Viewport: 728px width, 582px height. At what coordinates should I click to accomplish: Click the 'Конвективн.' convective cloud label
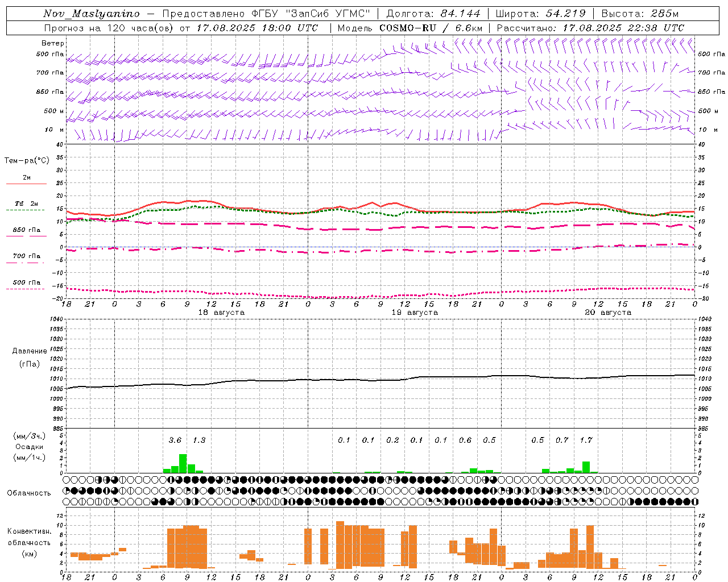(30, 531)
